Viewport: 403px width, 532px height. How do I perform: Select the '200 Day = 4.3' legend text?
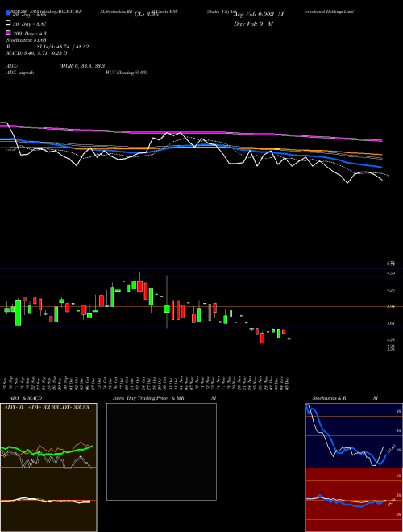click(30, 34)
